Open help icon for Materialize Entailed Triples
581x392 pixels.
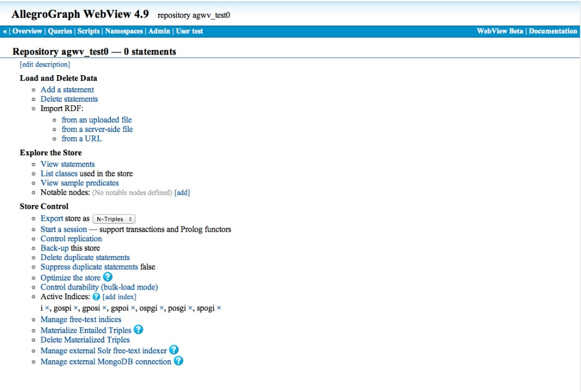tap(138, 329)
